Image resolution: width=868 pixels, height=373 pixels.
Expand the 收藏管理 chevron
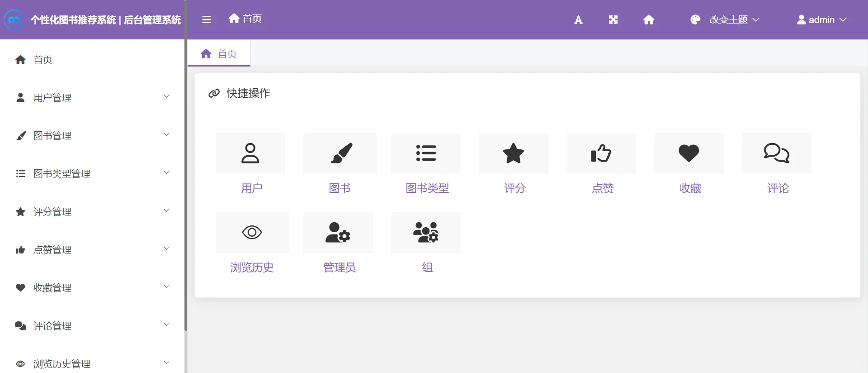pyautogui.click(x=166, y=287)
